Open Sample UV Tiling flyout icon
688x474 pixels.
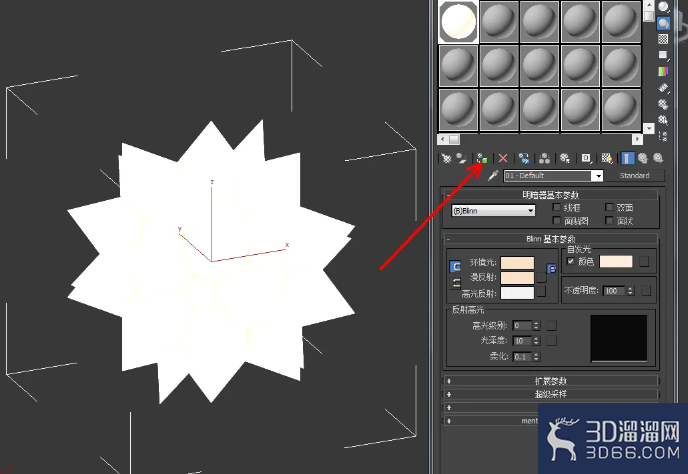[x=663, y=55]
